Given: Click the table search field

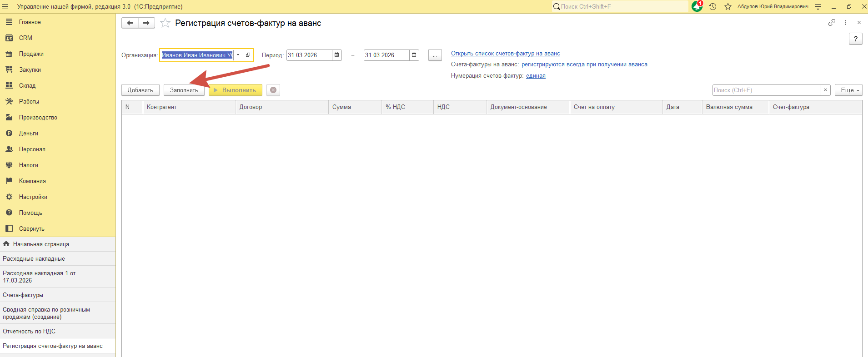Looking at the screenshot, I should (766, 90).
